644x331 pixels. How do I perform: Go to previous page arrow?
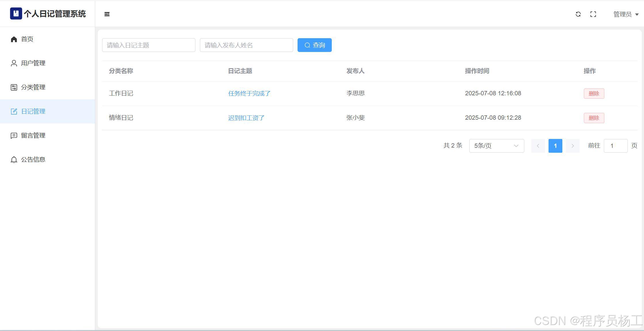click(x=538, y=146)
